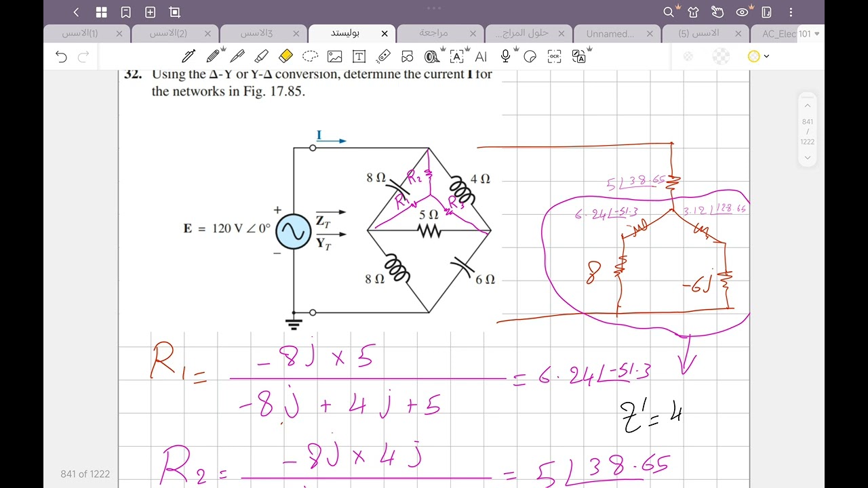Select the text box tool
868x488 pixels.
pyautogui.click(x=359, y=56)
